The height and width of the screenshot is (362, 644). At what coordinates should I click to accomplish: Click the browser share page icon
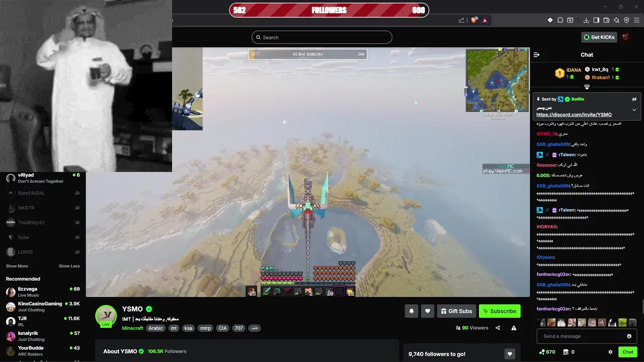461,20
